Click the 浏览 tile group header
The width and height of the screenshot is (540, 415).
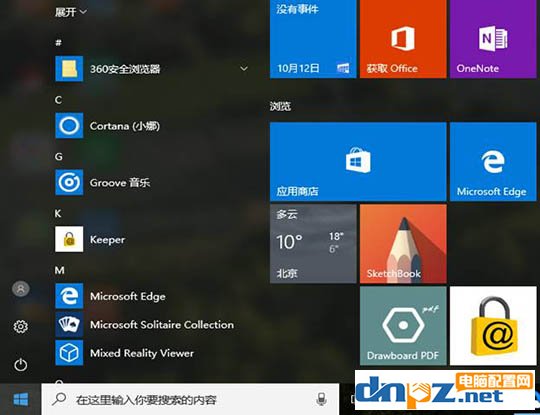pos(280,106)
